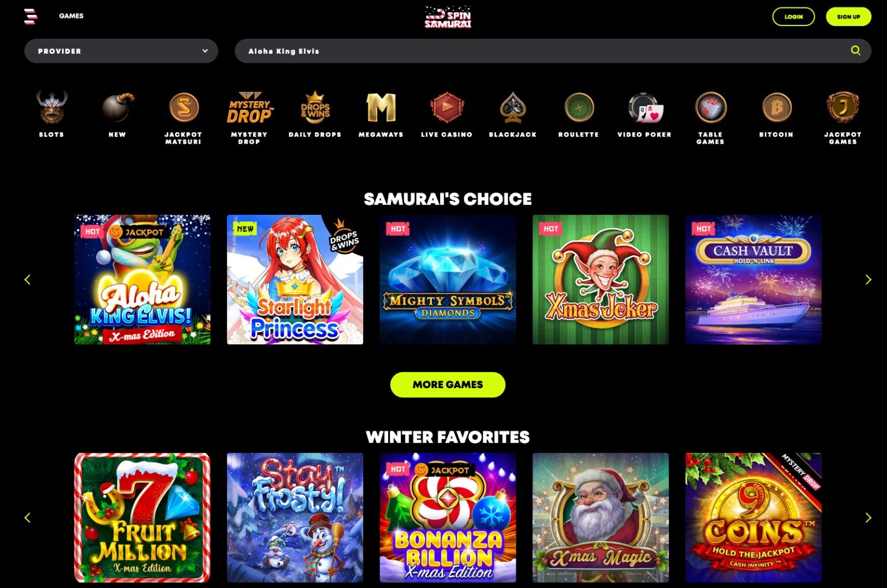Select the New games bomb icon

click(117, 107)
